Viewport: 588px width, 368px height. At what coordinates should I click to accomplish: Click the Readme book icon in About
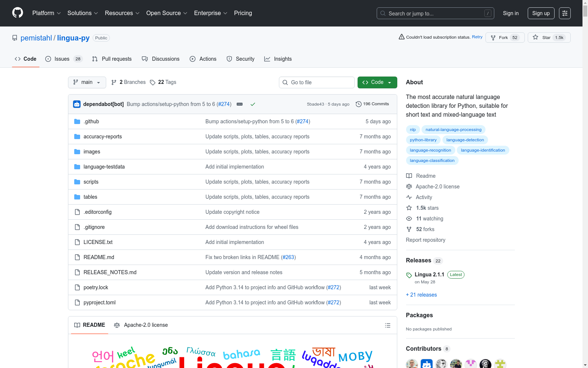coord(409,176)
